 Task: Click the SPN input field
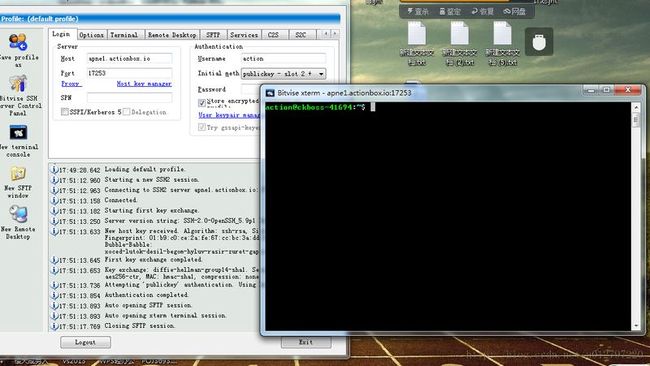pyautogui.click(x=129, y=97)
